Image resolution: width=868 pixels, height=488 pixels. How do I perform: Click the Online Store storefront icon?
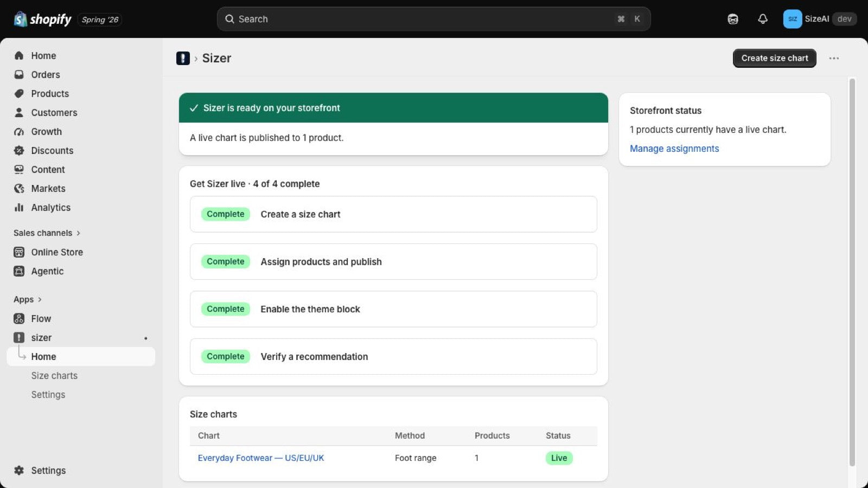coord(19,252)
